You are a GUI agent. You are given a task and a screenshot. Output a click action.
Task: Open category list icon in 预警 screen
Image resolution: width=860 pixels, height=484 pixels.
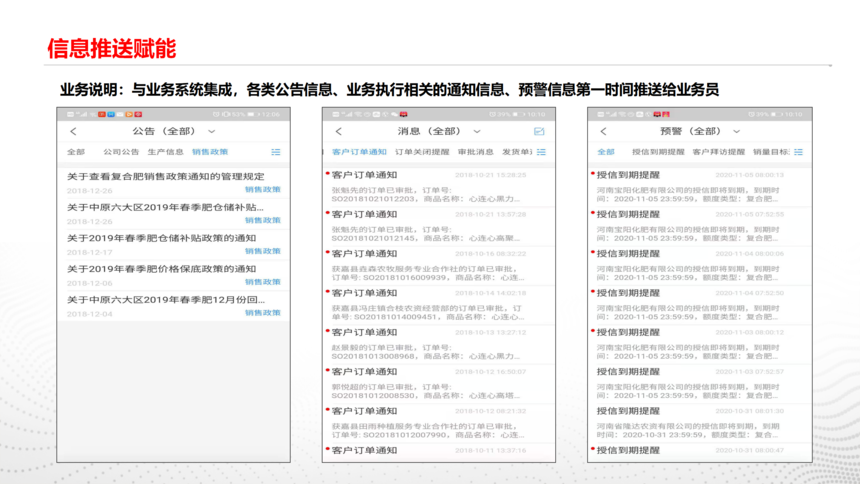(x=806, y=152)
